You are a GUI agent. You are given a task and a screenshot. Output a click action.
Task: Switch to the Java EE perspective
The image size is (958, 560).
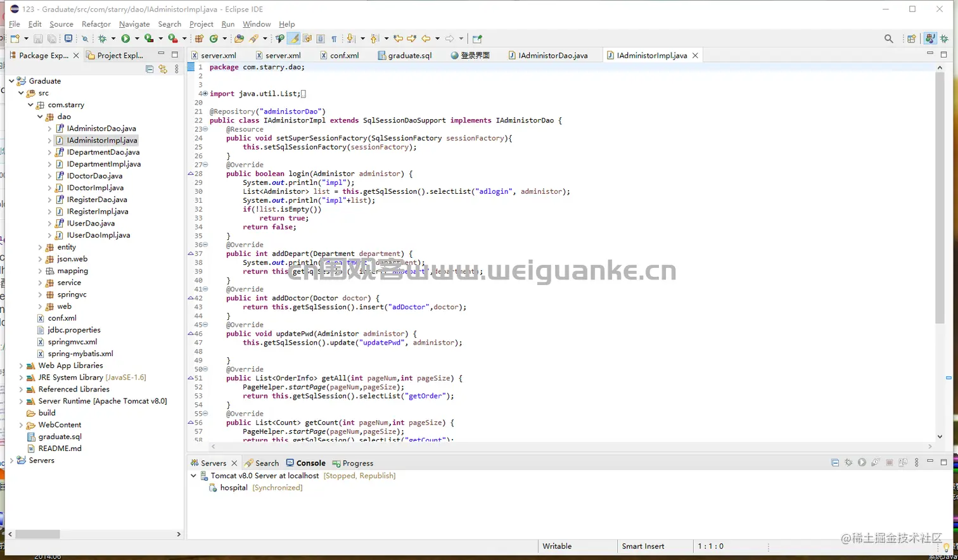coord(929,39)
